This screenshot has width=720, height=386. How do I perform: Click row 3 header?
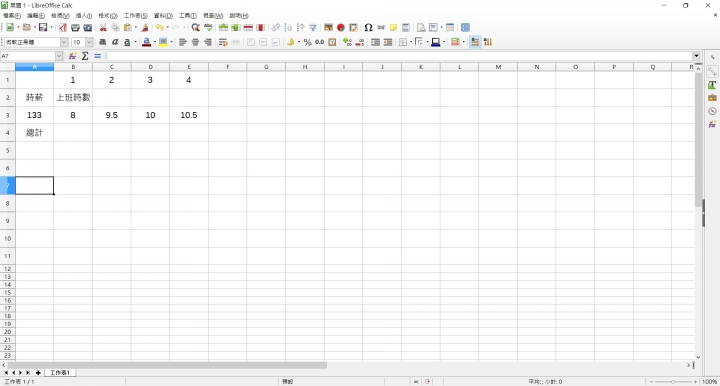tap(7, 115)
